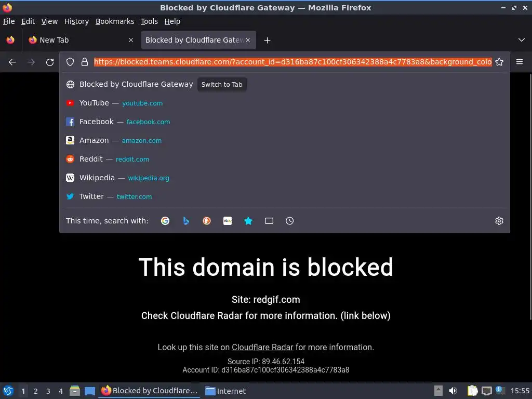This screenshot has height=399, width=532.
Task: Search this time with Google
Action: click(165, 221)
